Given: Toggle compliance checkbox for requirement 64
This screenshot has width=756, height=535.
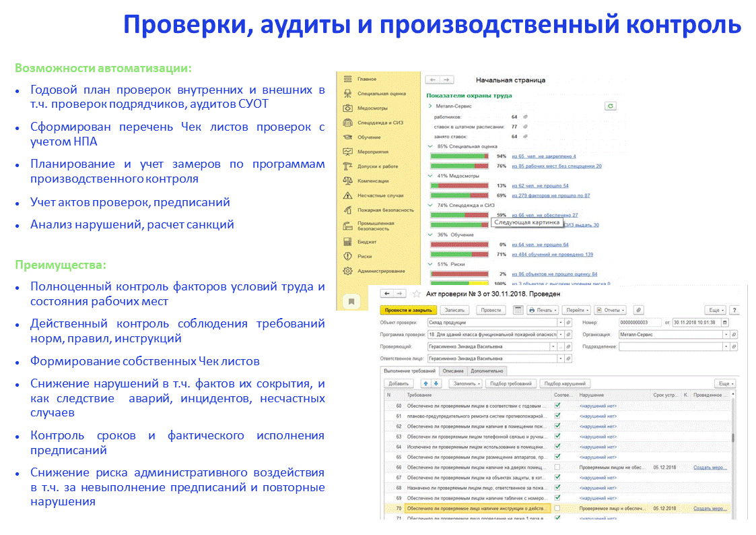Looking at the screenshot, I should tap(557, 447).
